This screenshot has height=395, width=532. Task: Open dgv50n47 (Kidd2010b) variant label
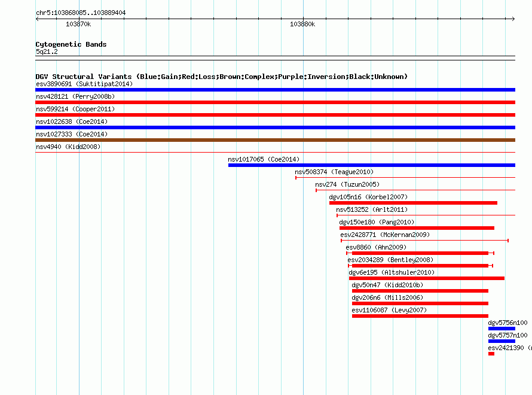tap(387, 285)
